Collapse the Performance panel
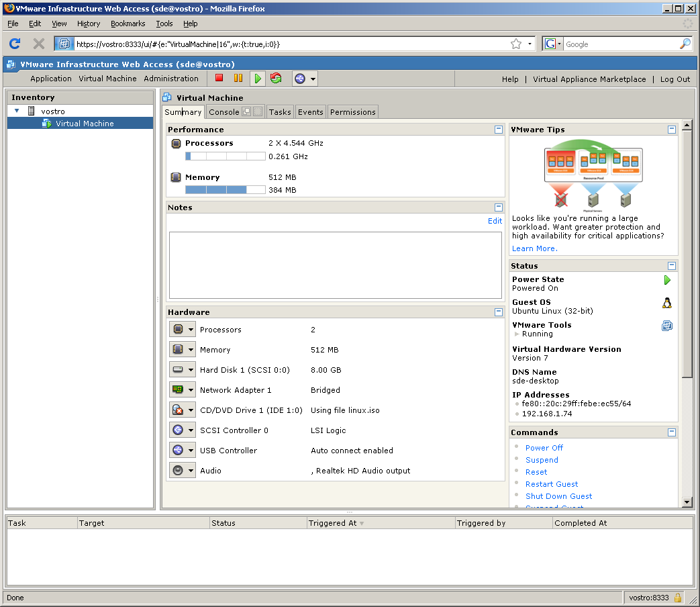Screen dimensions: 700x607 [499, 130]
